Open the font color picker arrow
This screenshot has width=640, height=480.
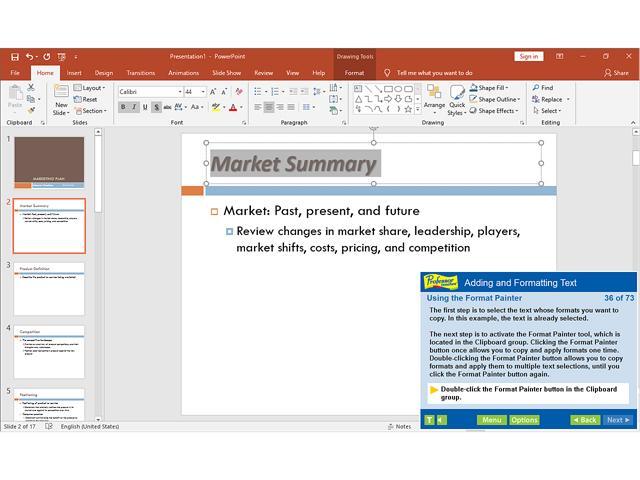click(x=241, y=107)
